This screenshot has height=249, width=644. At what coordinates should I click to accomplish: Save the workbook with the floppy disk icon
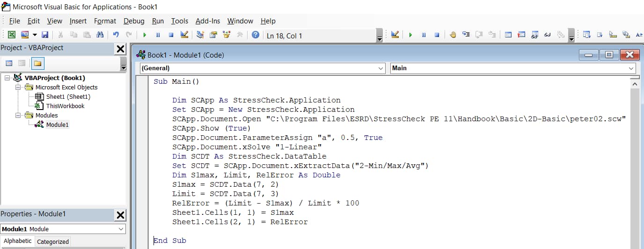click(45, 35)
